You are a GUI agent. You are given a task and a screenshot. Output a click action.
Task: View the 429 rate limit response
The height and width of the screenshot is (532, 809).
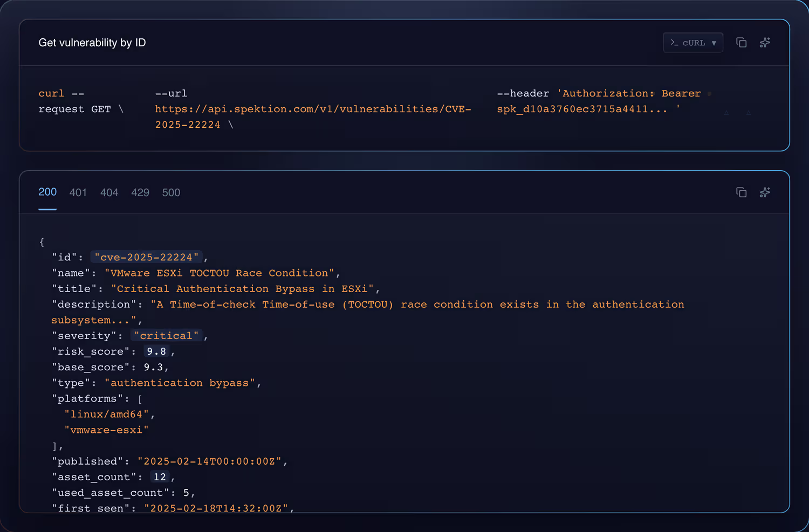coord(140,192)
